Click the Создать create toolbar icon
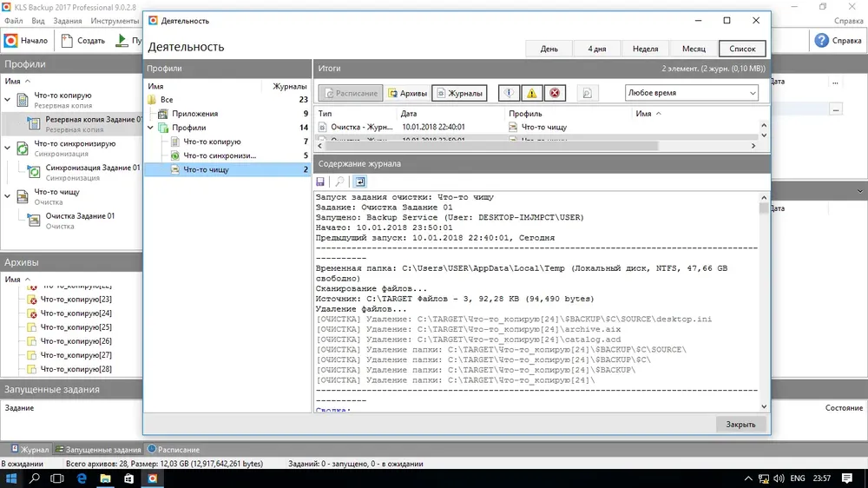Image resolution: width=868 pixels, height=488 pixels. [67, 41]
